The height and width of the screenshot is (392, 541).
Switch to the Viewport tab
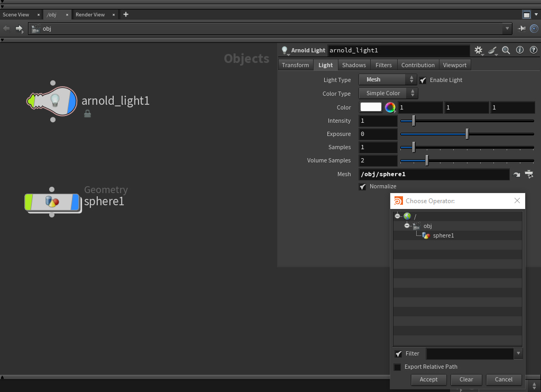[x=454, y=65]
